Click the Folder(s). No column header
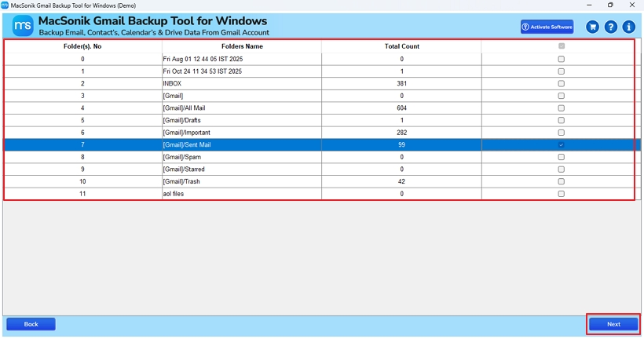 (82, 46)
